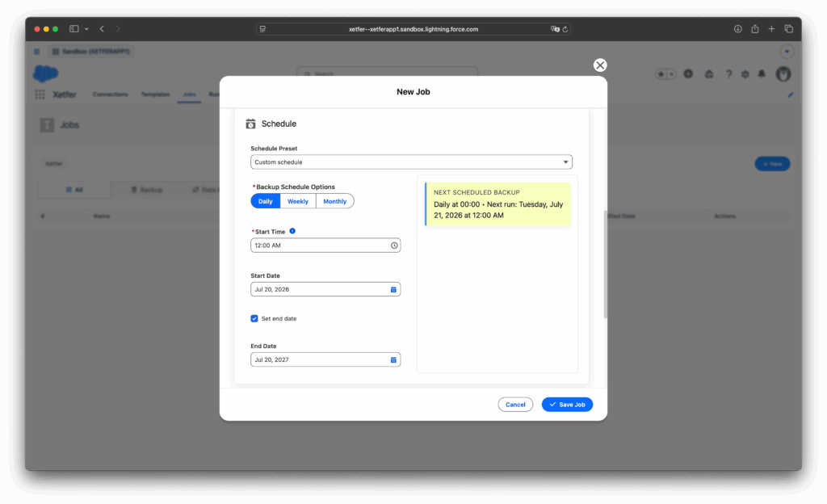Cancel the new job
This screenshot has height=504, width=827.
pyautogui.click(x=515, y=405)
